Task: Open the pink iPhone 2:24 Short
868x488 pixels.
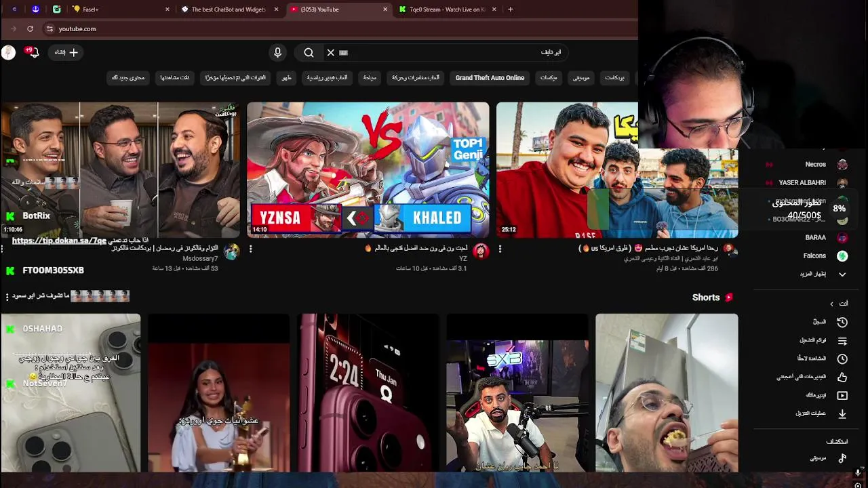Action: [x=368, y=392]
